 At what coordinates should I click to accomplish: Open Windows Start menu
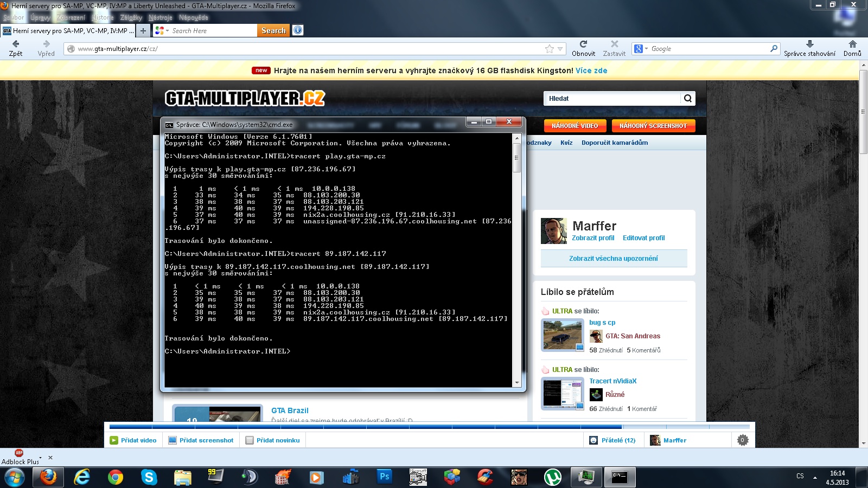click(15, 477)
